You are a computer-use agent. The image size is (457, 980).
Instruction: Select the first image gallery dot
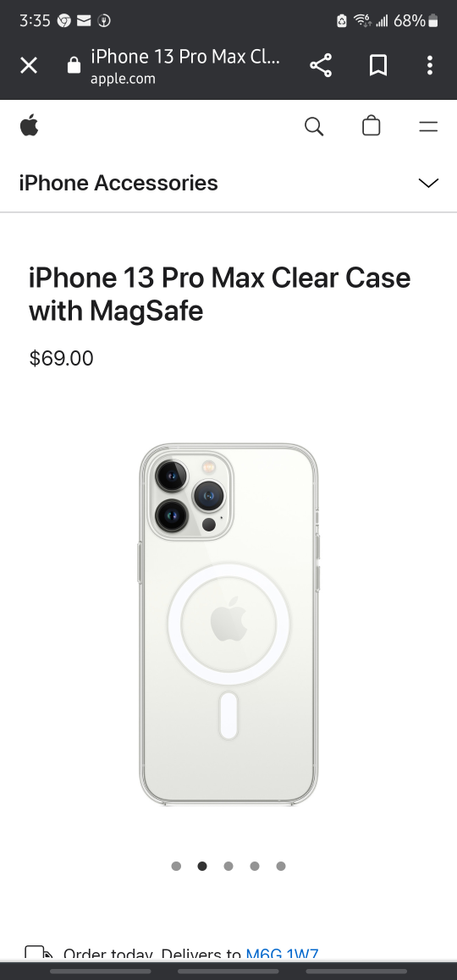(176, 866)
